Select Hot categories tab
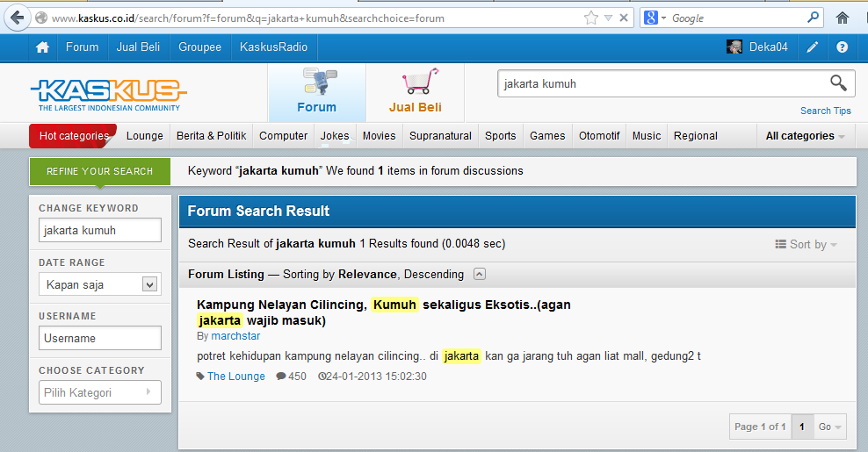868x452 pixels. (74, 135)
